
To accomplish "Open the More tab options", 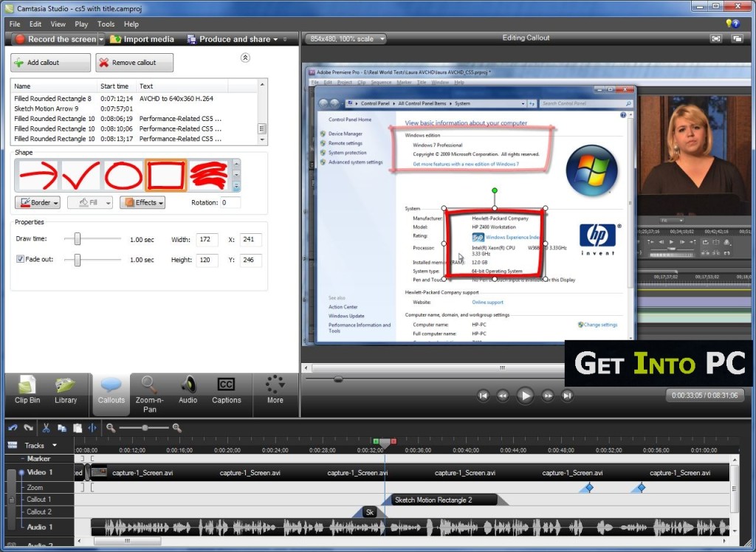I will [275, 390].
